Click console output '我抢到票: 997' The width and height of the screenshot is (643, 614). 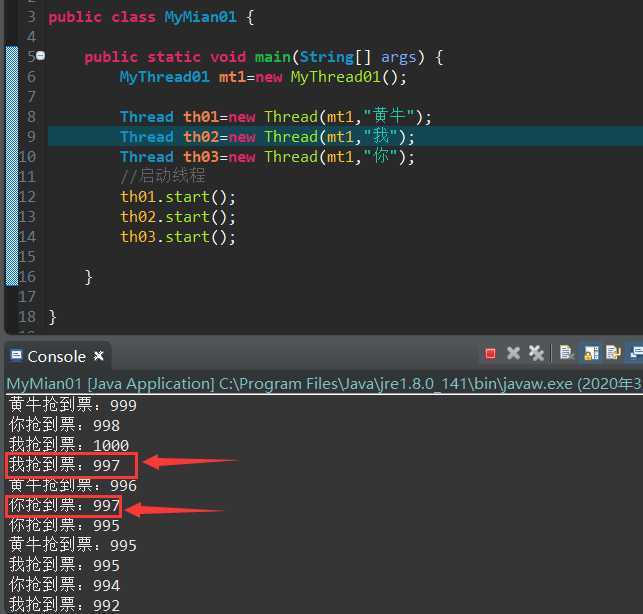pyautogui.click(x=64, y=465)
